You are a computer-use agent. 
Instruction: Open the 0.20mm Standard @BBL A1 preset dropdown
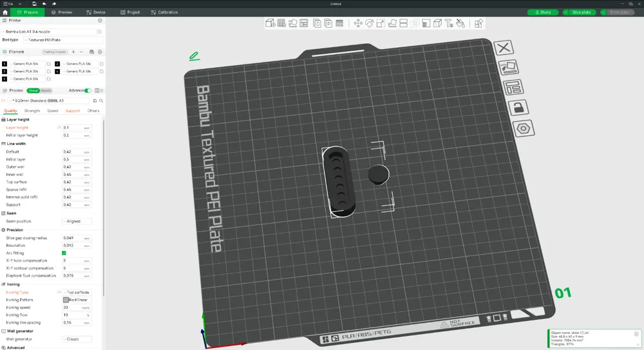pyautogui.click(x=49, y=101)
